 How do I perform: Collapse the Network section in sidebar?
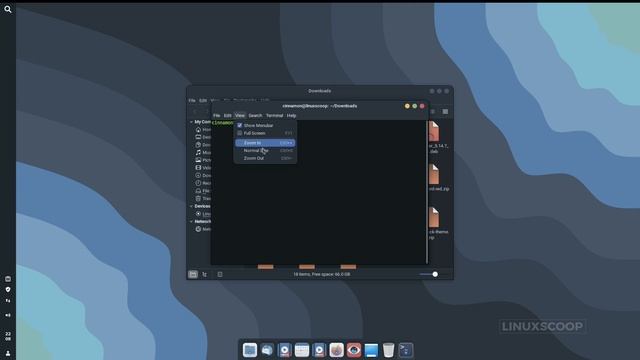(191, 221)
